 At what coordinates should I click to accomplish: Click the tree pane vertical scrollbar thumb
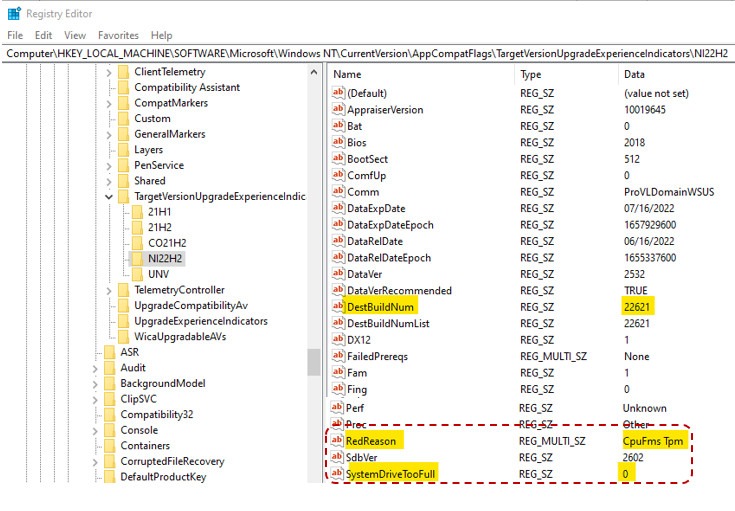pyautogui.click(x=314, y=362)
